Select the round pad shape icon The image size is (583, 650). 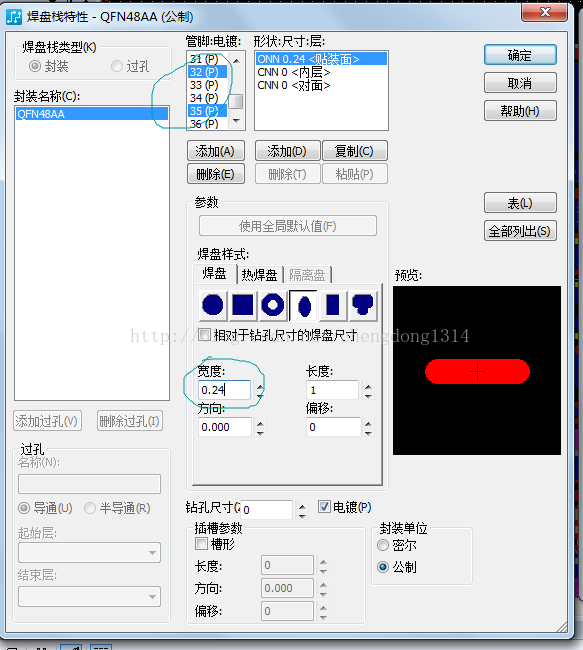(213, 306)
